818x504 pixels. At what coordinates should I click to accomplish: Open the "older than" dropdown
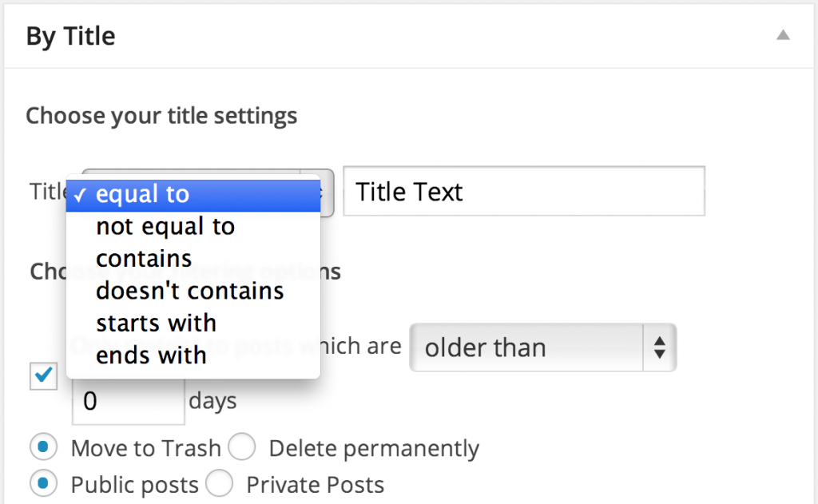[x=542, y=347]
